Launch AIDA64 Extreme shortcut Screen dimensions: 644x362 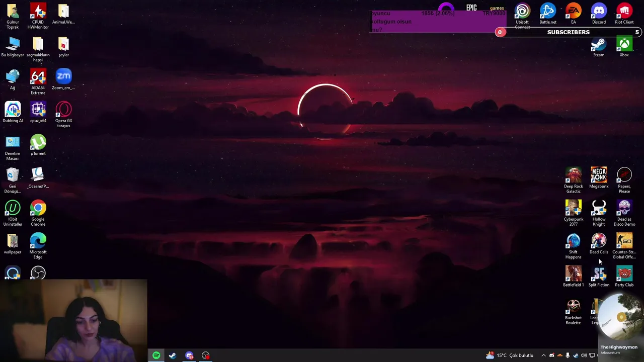(x=38, y=82)
